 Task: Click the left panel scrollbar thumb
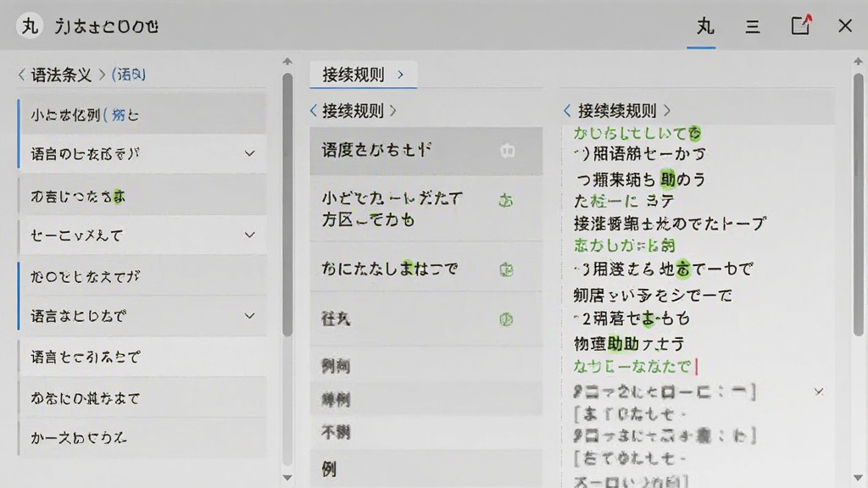click(x=287, y=205)
